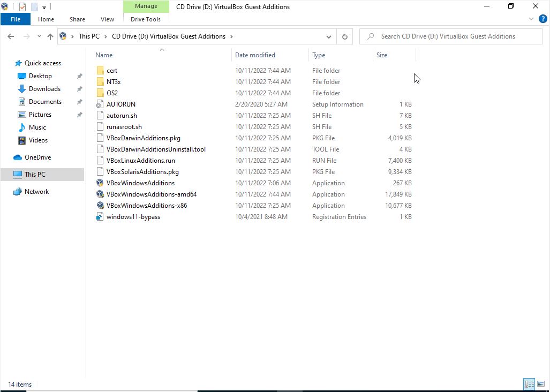The height and width of the screenshot is (392, 550).
Task: Click the 2/20/2020 5:27 AM date cell
Action: point(261,104)
